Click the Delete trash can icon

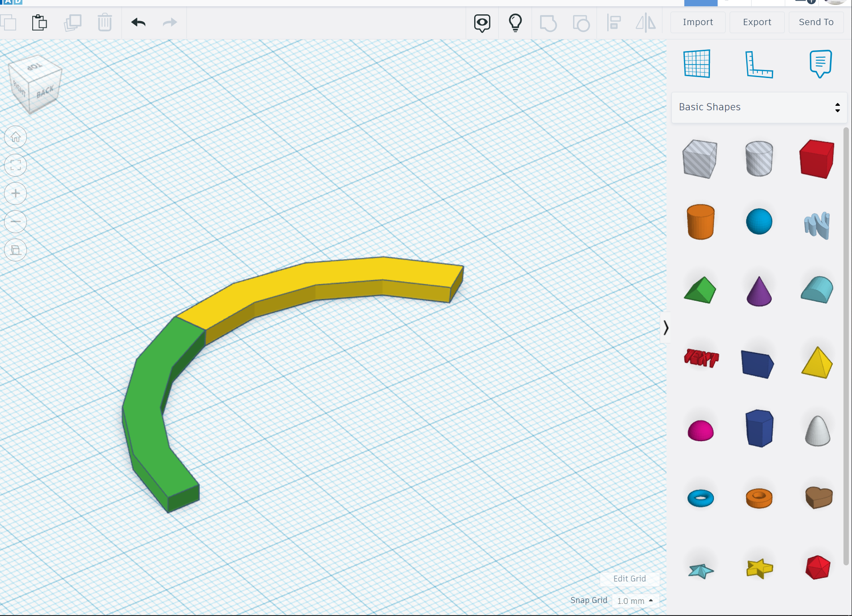[105, 22]
